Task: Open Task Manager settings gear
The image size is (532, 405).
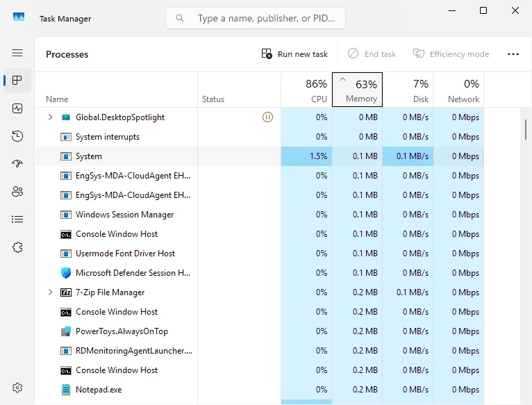Action: click(x=17, y=388)
